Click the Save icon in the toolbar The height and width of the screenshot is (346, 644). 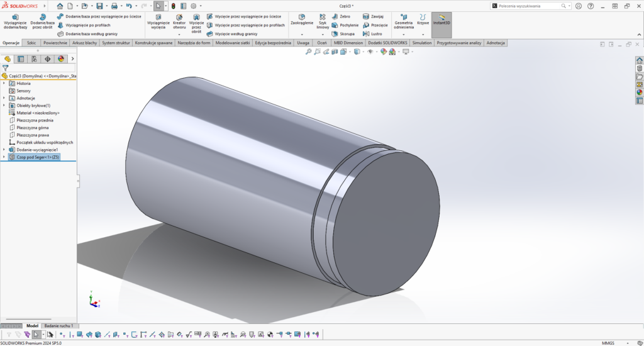99,6
